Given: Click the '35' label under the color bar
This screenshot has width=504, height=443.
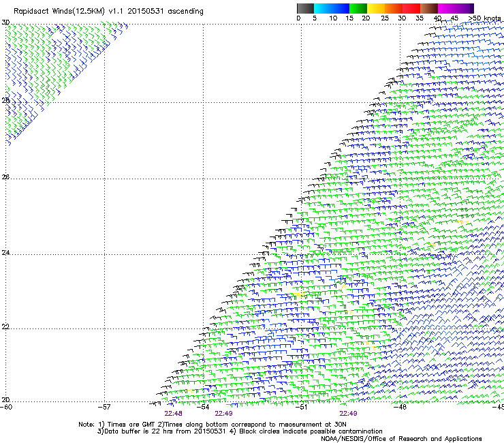Looking at the screenshot, I should tap(420, 18).
